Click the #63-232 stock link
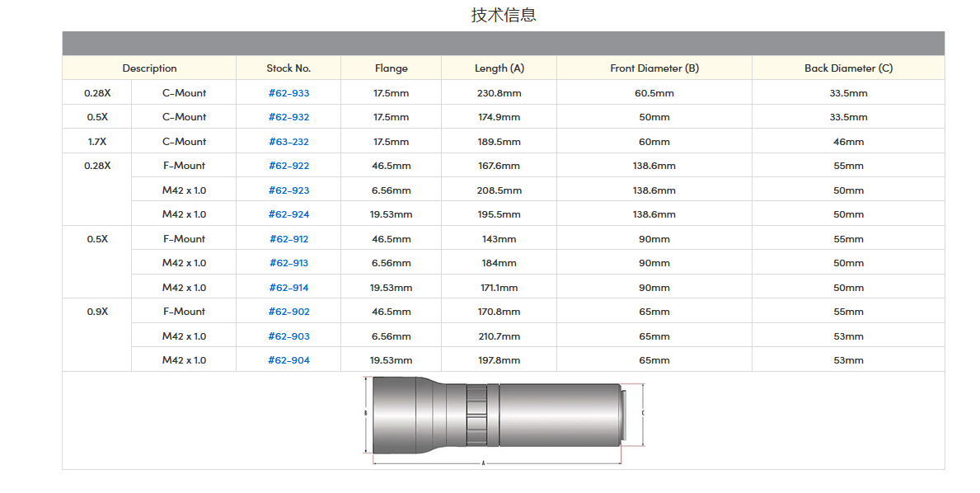The width and height of the screenshot is (980, 493). tap(288, 142)
